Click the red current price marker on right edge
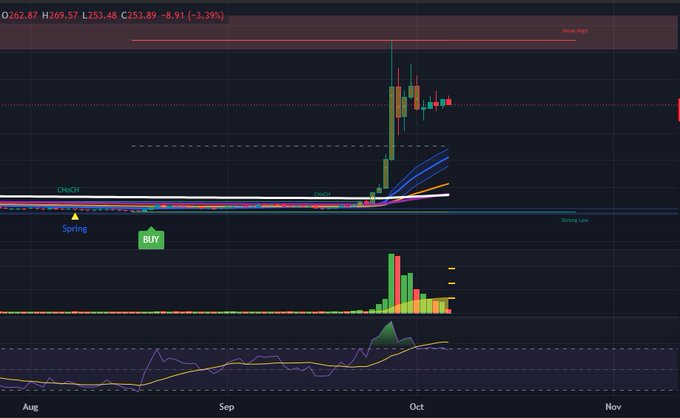This screenshot has height=418, width=680. click(x=679, y=110)
